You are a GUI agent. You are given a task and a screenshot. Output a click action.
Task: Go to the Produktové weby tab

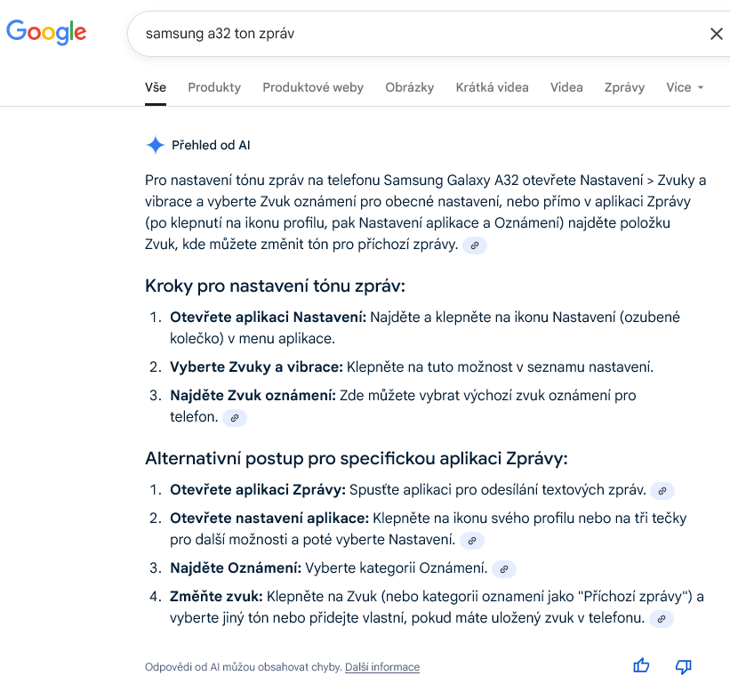point(313,87)
